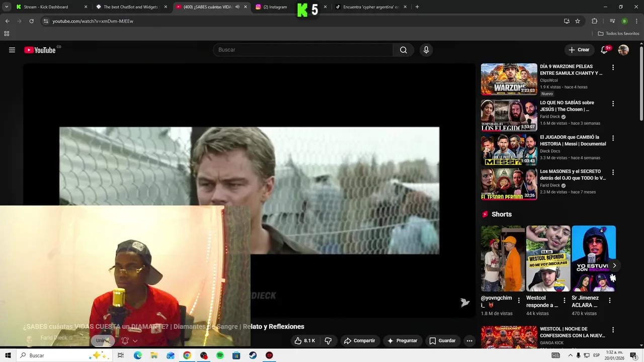Open YouTube notifications bell
This screenshot has width=644, height=362.
click(x=605, y=50)
